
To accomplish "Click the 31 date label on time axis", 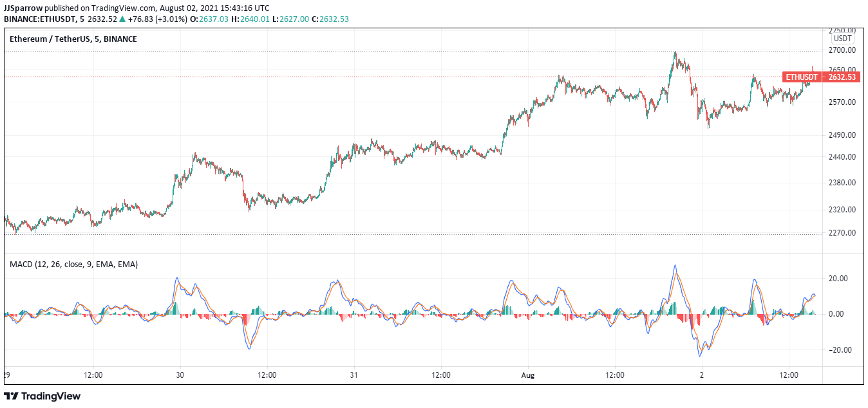I will click(x=354, y=375).
